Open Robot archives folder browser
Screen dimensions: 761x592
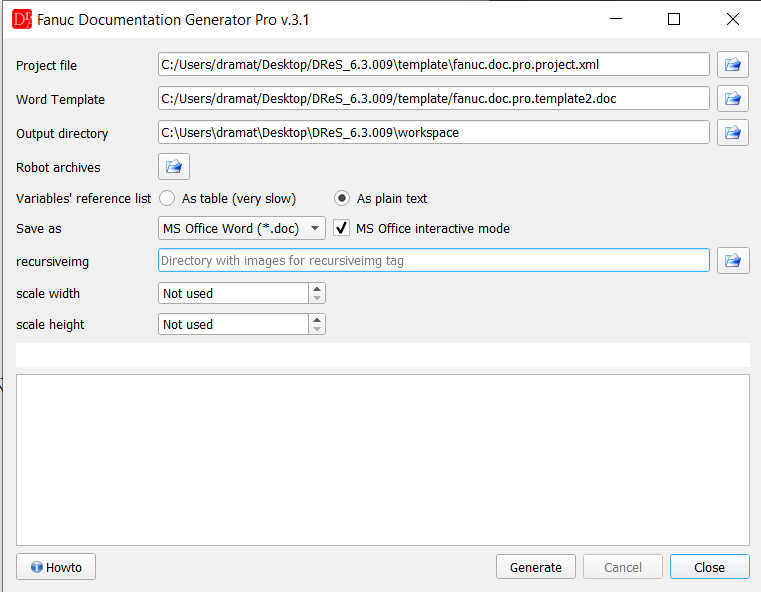point(174,167)
